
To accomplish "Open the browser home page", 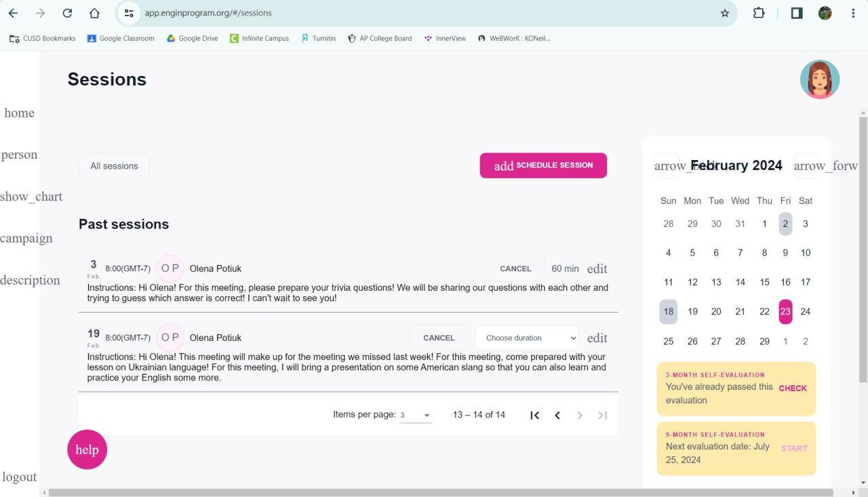I will click(94, 13).
